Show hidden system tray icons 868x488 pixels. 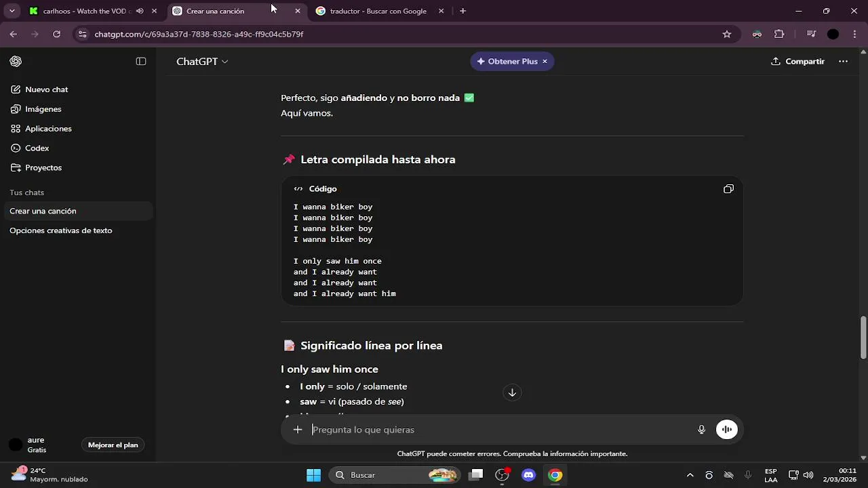click(x=690, y=475)
